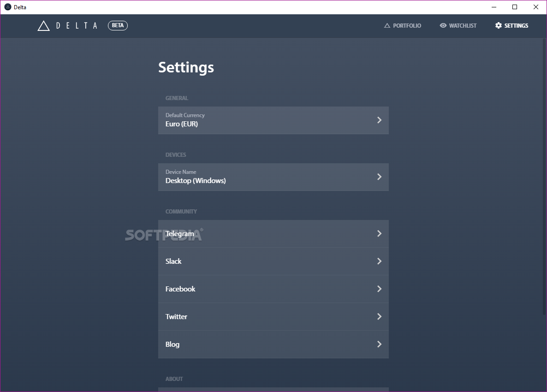Click the DELTA wordmark text
This screenshot has width=547, height=392.
tap(77, 25)
